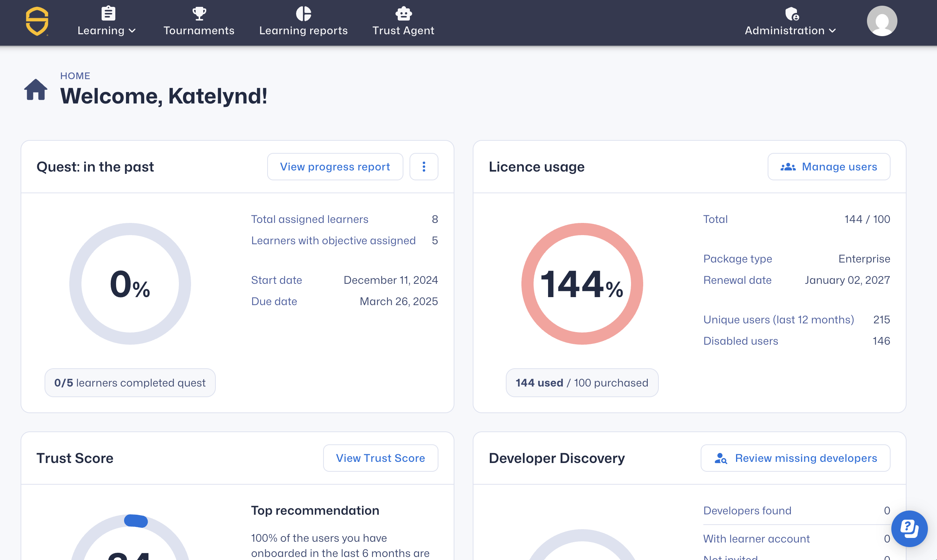Click the Learning reports pie chart icon
This screenshot has width=937, height=560.
pyautogui.click(x=303, y=14)
